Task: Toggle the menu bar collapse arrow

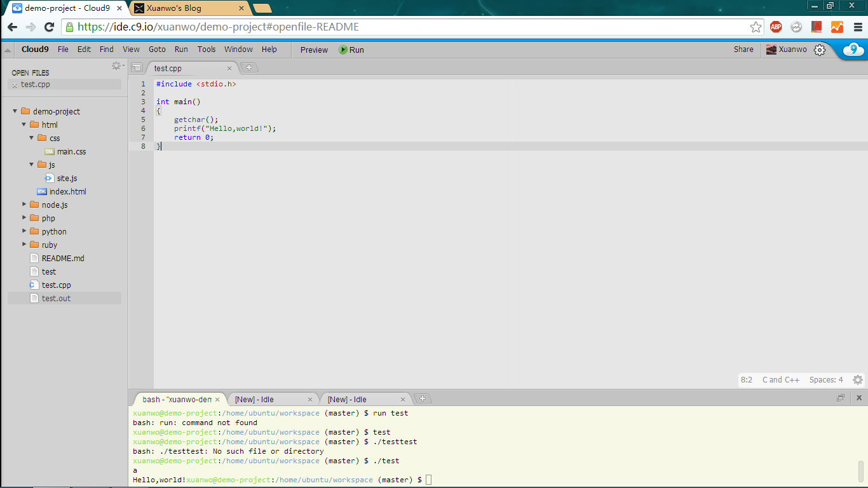Action: pos(7,50)
